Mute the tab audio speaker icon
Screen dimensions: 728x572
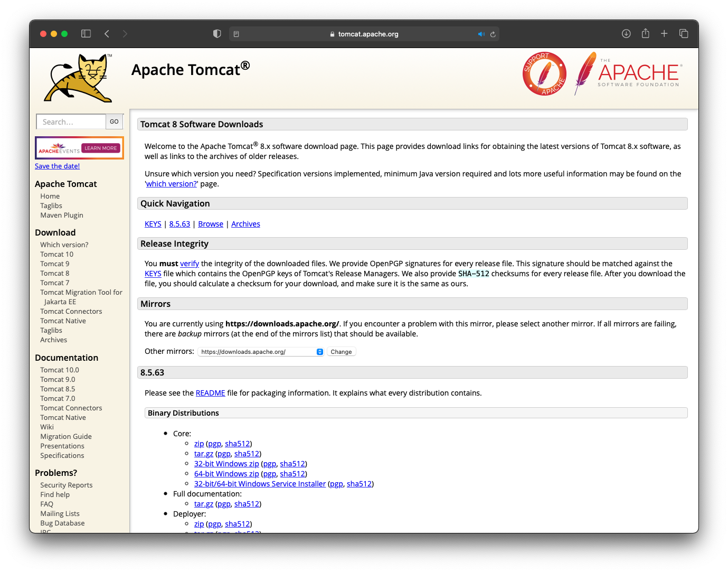pyautogui.click(x=481, y=34)
